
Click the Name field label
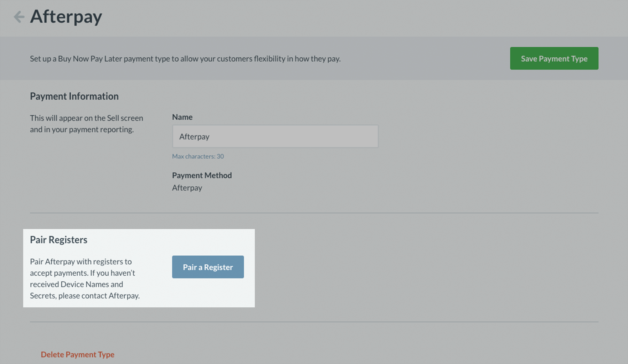coord(182,117)
